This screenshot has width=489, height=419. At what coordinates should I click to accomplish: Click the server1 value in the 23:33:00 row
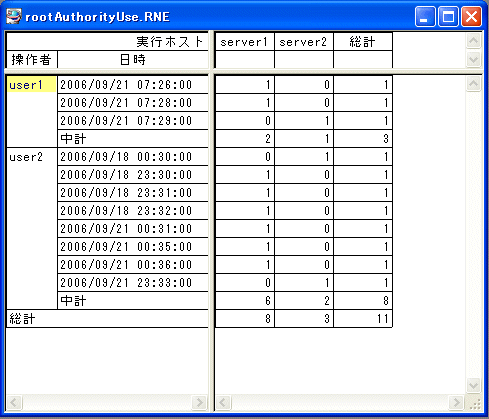pyautogui.click(x=245, y=283)
